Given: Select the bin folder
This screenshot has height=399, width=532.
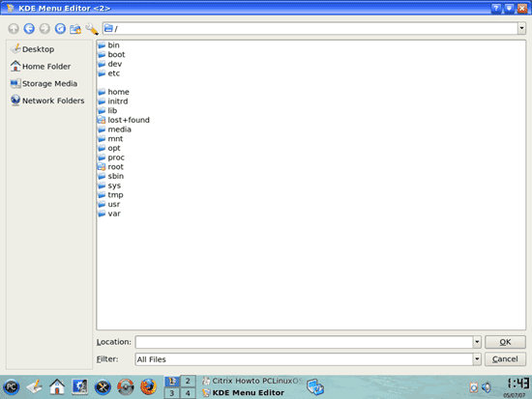Looking at the screenshot, I should pyautogui.click(x=109, y=45).
